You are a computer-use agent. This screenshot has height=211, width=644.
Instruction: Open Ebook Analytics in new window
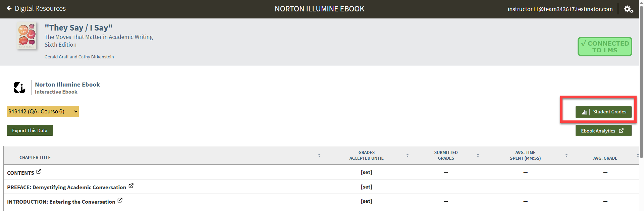(x=603, y=131)
